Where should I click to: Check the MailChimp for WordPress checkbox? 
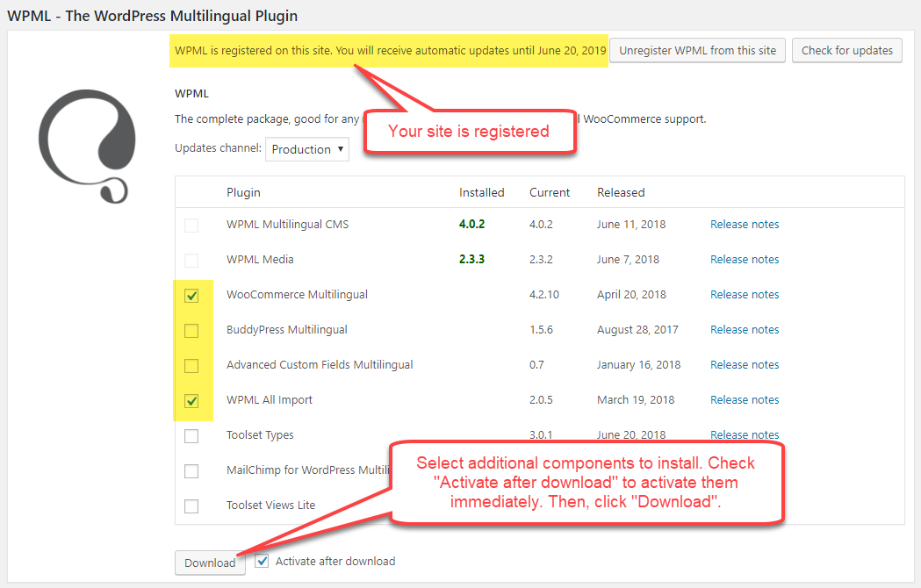(x=191, y=471)
